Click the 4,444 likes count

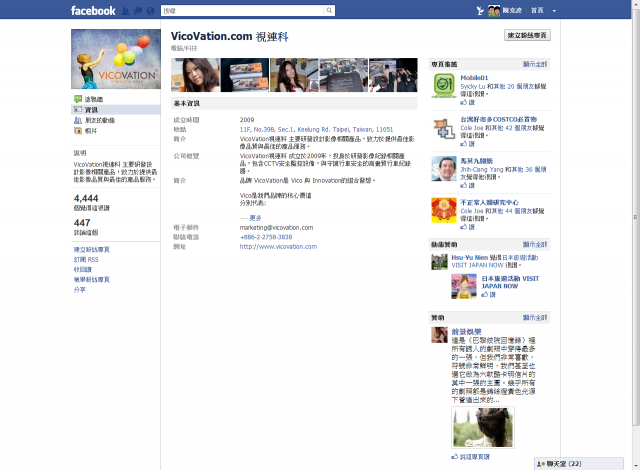point(86,198)
